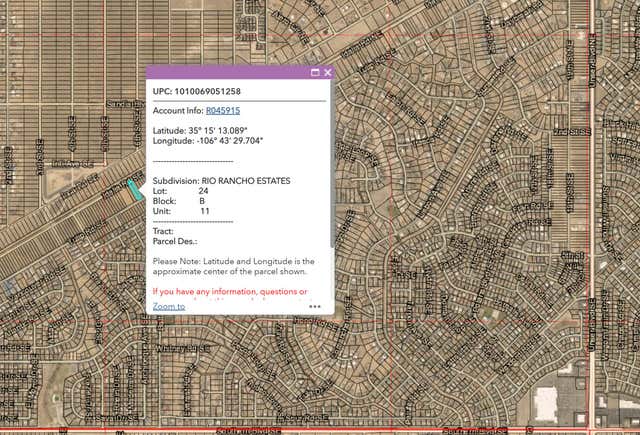Open account R045915 link
The image size is (640, 435).
[x=223, y=111]
